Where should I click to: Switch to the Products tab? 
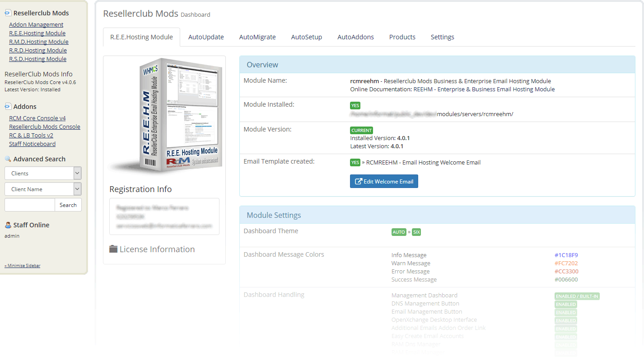402,37
